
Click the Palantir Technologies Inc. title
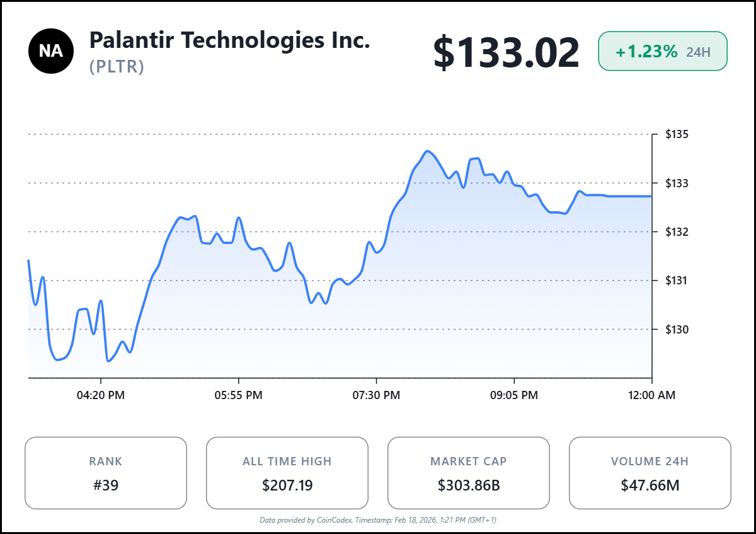tap(229, 40)
